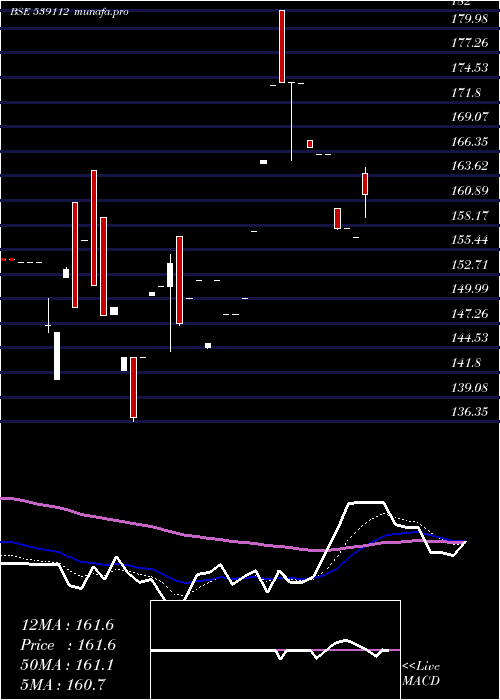Click the 5MA : 160.7 readout

pyautogui.click(x=62, y=684)
